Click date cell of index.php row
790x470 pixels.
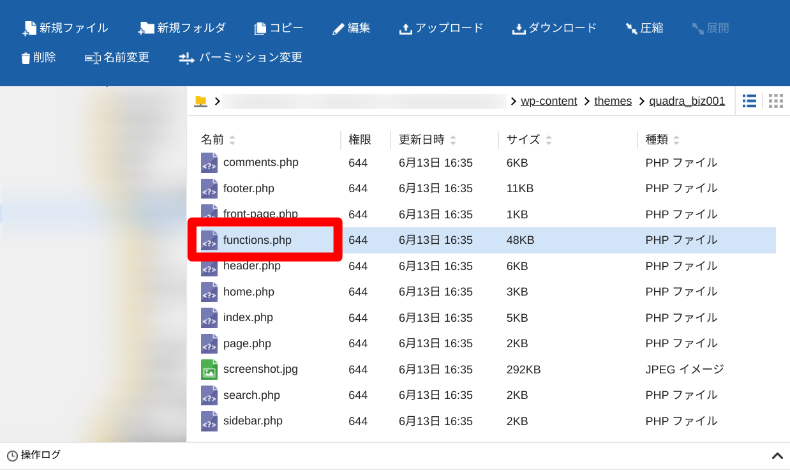click(x=436, y=318)
